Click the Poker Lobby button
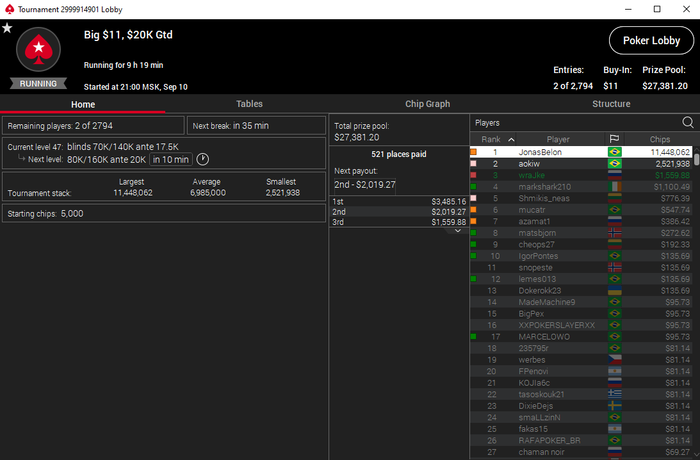 coord(651,41)
